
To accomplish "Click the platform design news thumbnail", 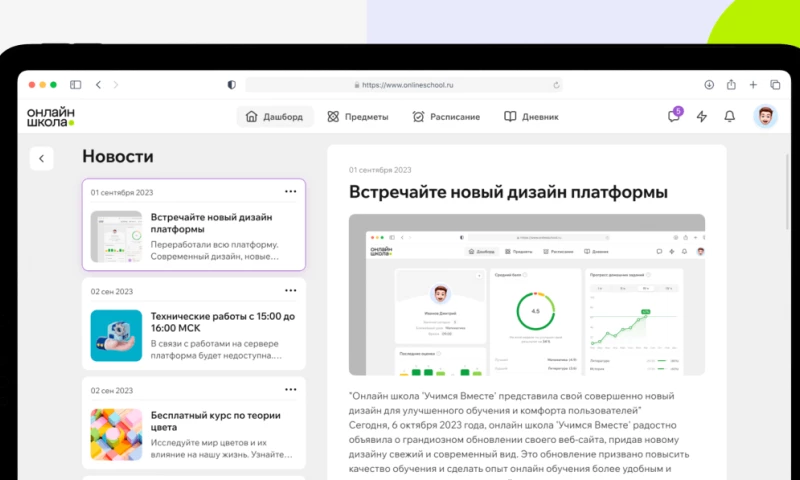I will (116, 237).
